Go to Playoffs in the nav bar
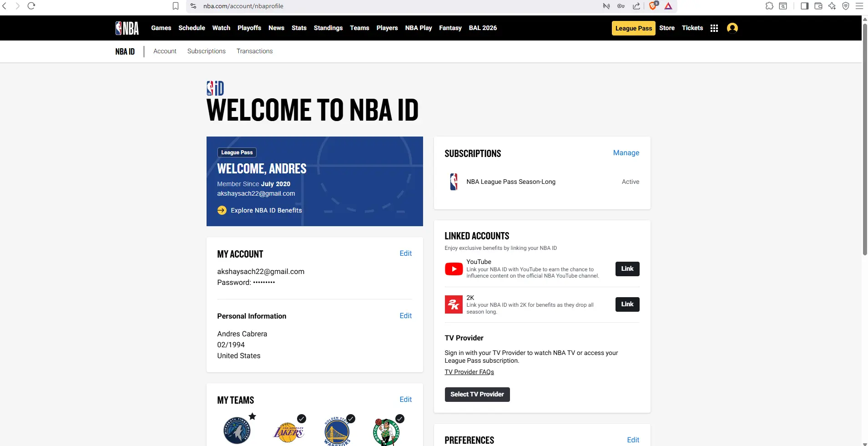Screen dimensions: 868x446 [249, 28]
